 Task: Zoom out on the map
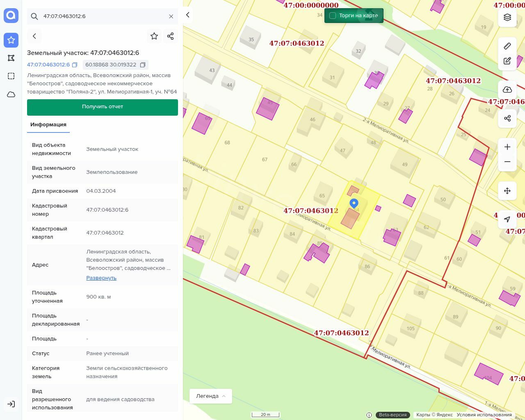click(x=507, y=162)
